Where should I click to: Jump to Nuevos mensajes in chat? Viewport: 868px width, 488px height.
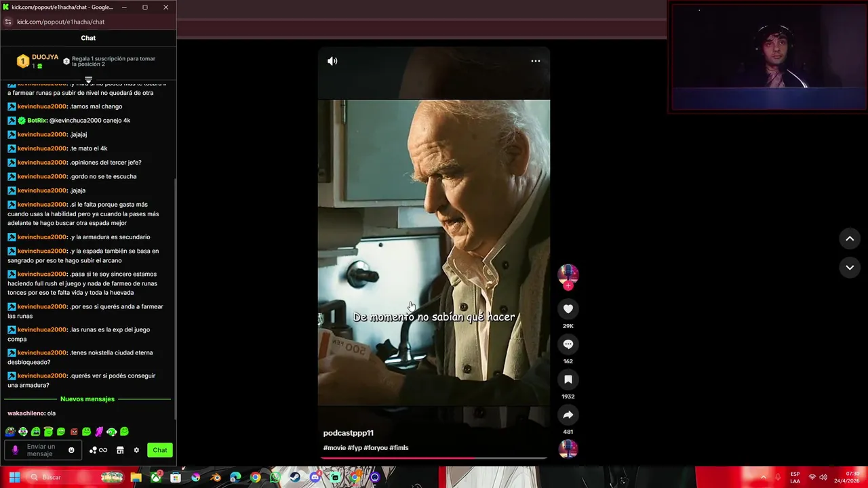87,399
